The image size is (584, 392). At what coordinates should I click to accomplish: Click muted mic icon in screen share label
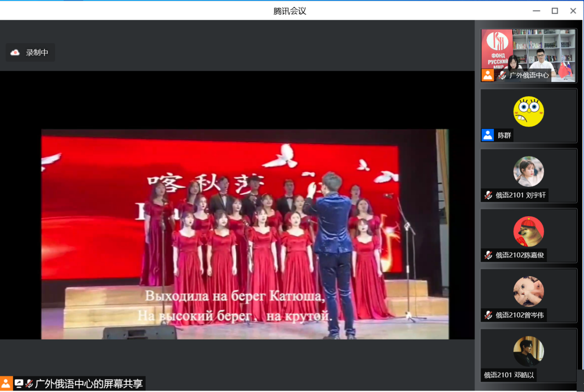pyautogui.click(x=29, y=383)
